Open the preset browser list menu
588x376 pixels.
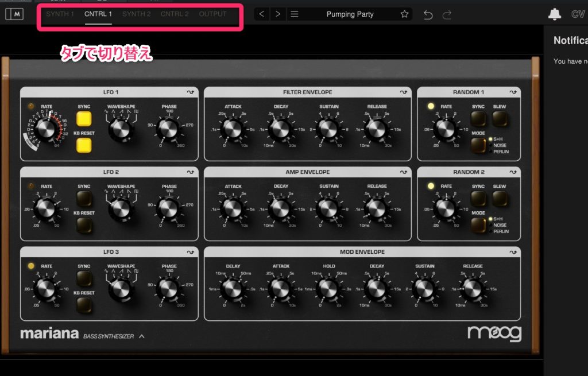(x=295, y=14)
